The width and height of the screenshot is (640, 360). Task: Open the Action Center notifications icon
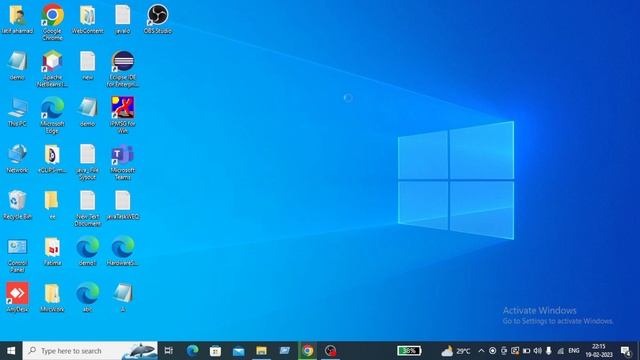(626, 351)
